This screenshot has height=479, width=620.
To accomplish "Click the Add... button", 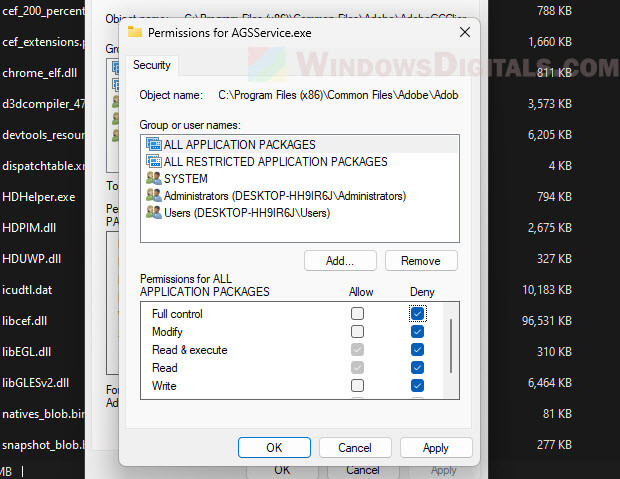I will coord(340,261).
